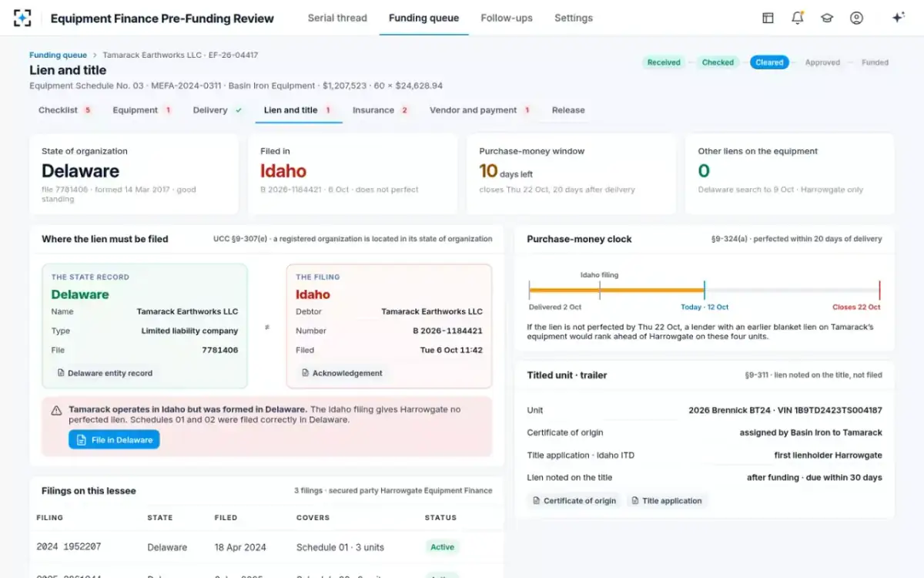
Task: Open the Delivery tab
Action: pyautogui.click(x=218, y=110)
